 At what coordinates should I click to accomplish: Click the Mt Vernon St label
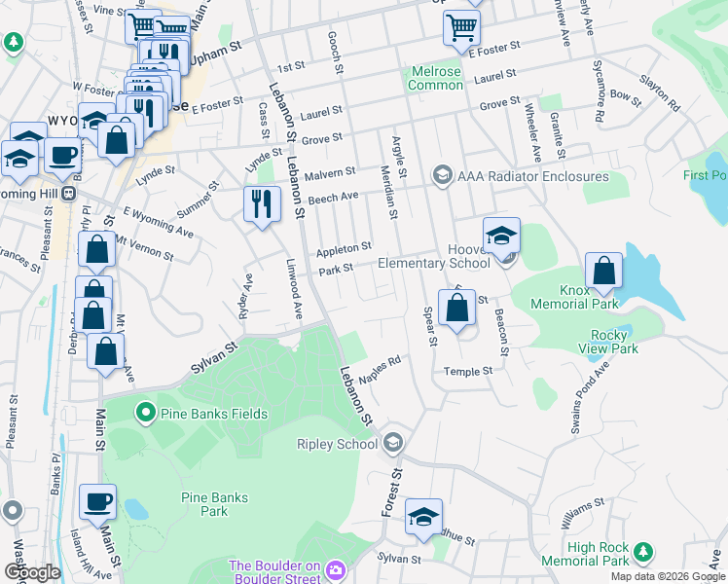coord(144,248)
